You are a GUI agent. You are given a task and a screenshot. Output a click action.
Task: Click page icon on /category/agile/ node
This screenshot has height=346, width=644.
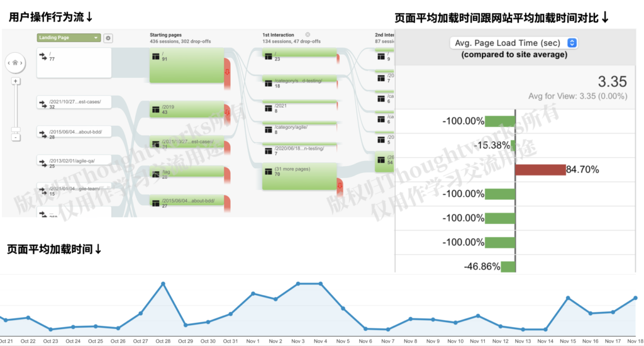point(268,130)
